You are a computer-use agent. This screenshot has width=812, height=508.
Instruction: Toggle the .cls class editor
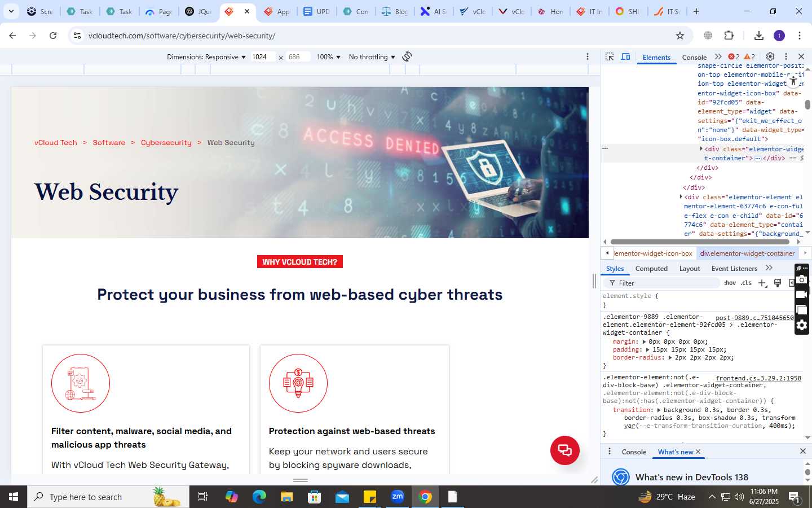click(x=747, y=283)
